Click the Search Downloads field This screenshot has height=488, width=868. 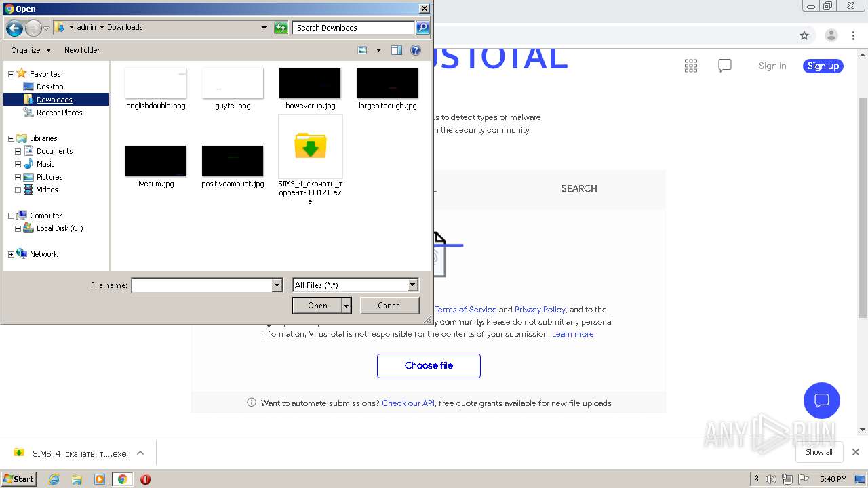click(354, 28)
